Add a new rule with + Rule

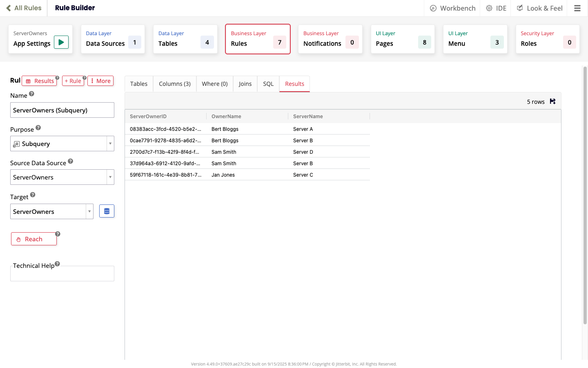point(73,81)
